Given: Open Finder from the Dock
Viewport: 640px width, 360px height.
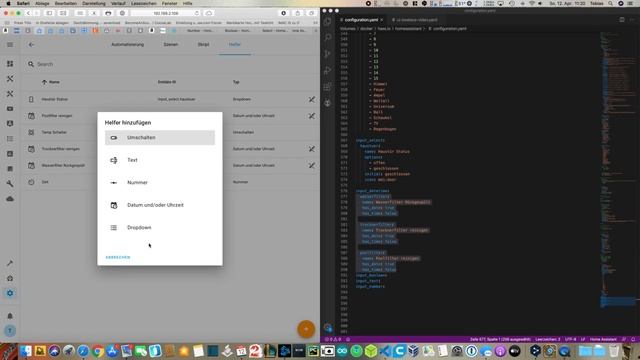Looking at the screenshot, I should [26, 351].
